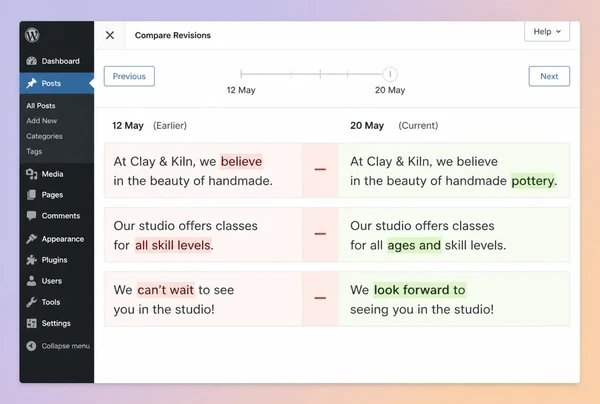Image resolution: width=600 pixels, height=404 pixels.
Task: Click the WordPress logo icon
Action: 32,35
